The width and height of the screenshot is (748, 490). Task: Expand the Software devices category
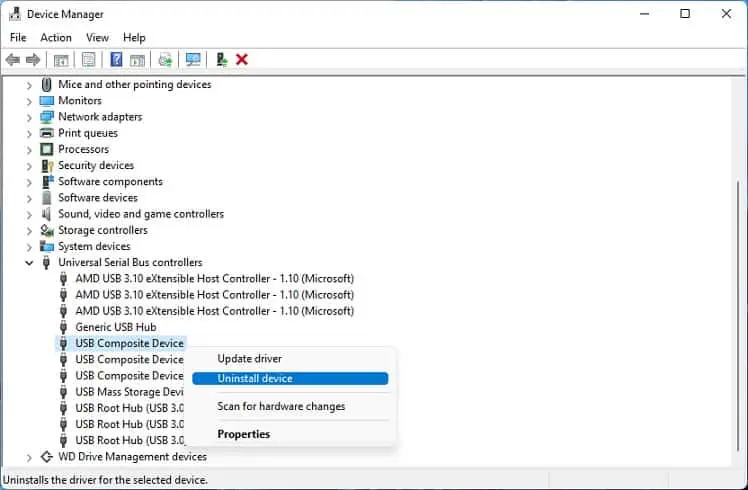click(x=29, y=199)
